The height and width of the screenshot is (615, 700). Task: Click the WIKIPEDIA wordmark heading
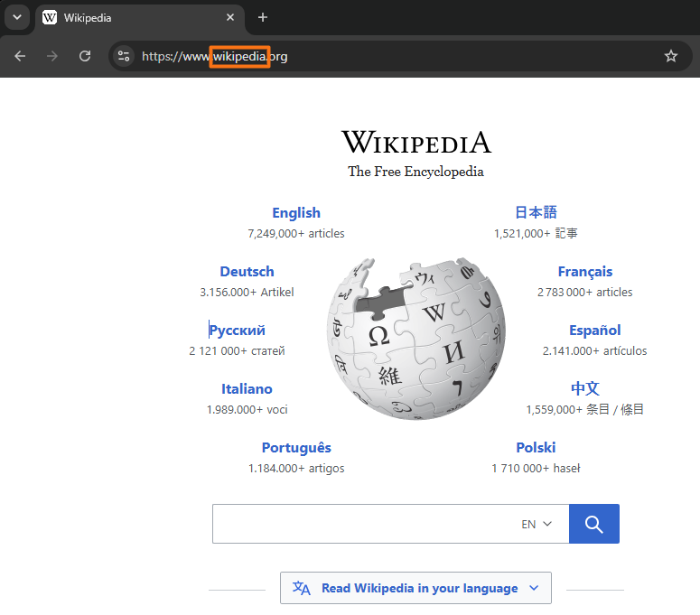click(x=416, y=143)
